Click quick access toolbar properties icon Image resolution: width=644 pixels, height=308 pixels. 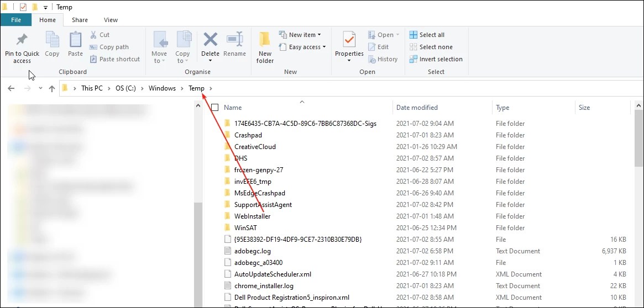(x=23, y=7)
